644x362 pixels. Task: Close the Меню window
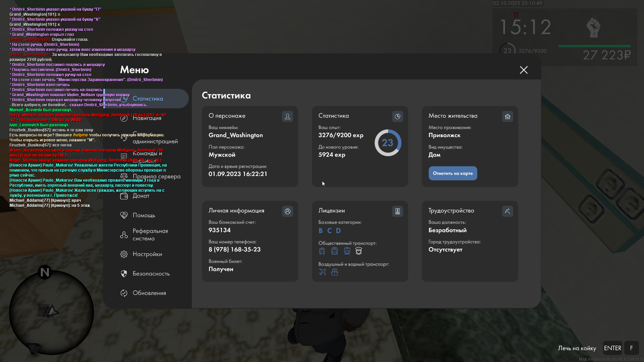524,70
